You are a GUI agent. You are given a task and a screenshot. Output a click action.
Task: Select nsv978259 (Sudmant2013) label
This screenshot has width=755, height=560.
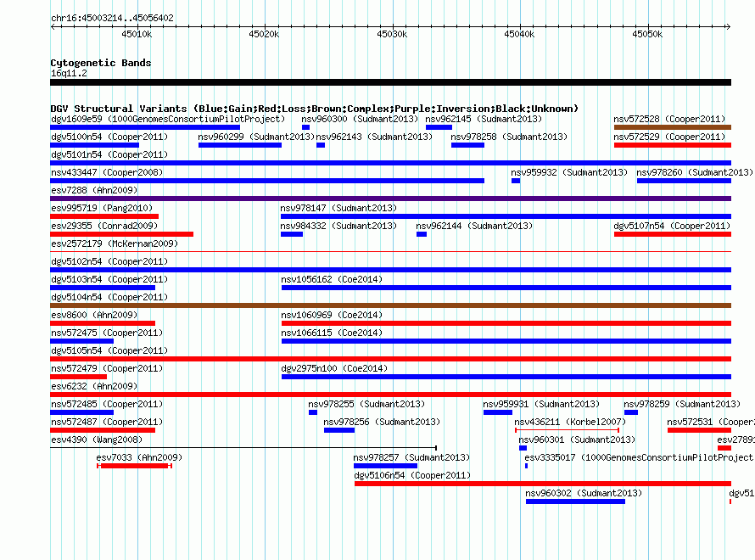point(682,404)
